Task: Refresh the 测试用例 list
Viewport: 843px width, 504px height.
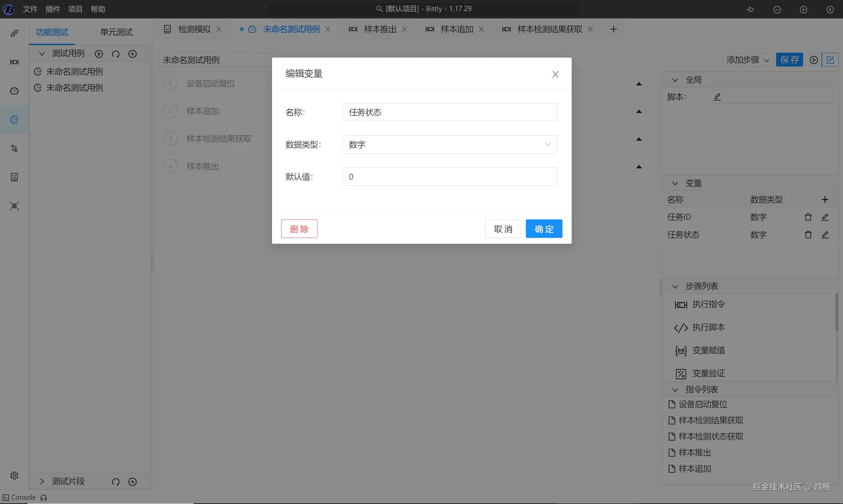Action: tap(116, 54)
